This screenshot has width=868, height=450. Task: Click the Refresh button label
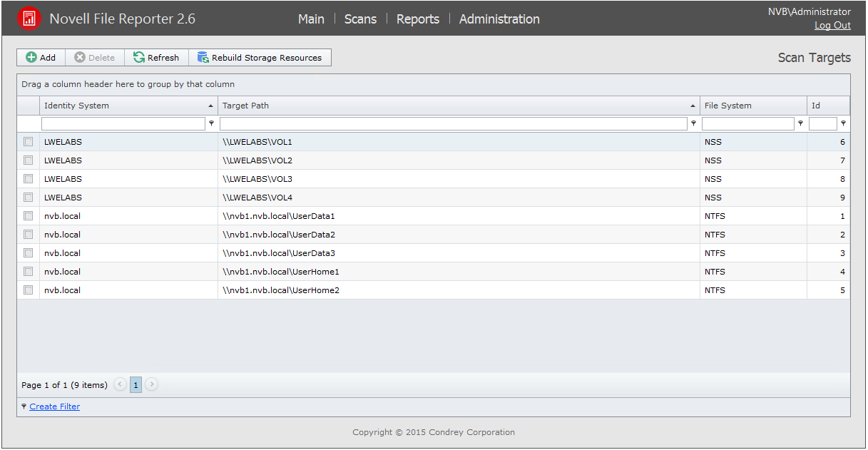(163, 58)
